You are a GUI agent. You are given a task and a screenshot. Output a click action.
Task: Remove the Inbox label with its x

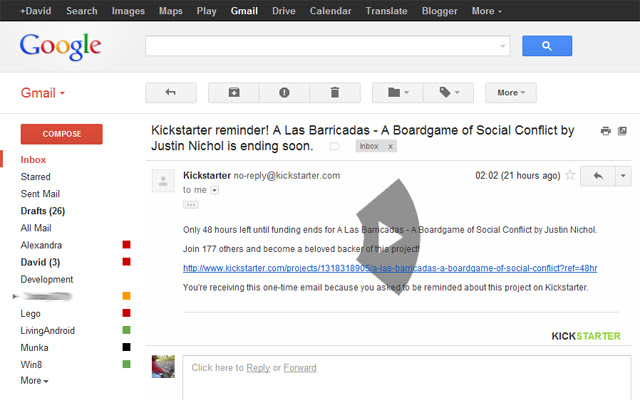[390, 147]
